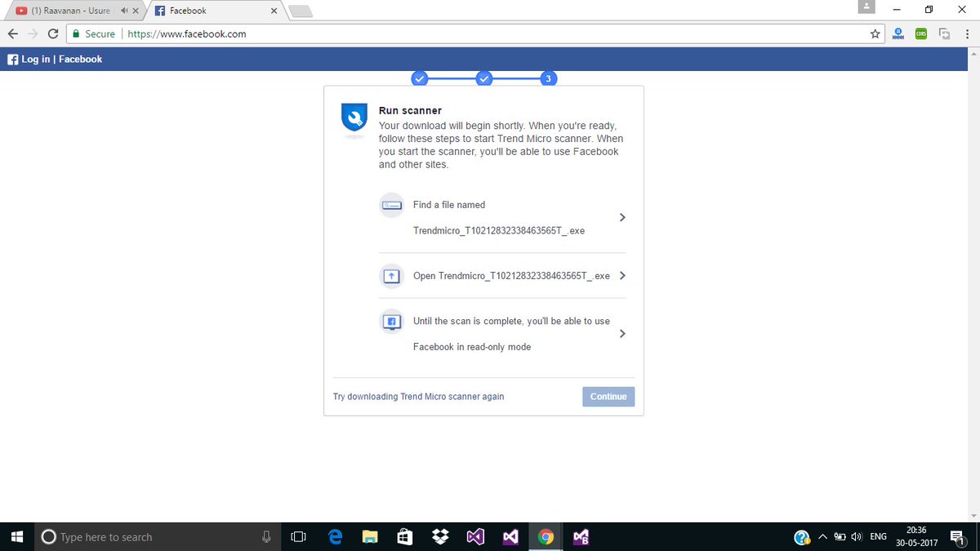Viewport: 980px width, 551px height.
Task: Open the second Visual Studio taskbar icon
Action: (510, 537)
